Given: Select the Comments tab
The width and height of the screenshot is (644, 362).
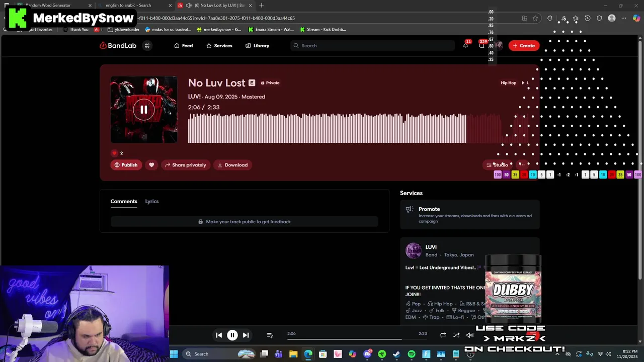Looking at the screenshot, I should pos(124,201).
